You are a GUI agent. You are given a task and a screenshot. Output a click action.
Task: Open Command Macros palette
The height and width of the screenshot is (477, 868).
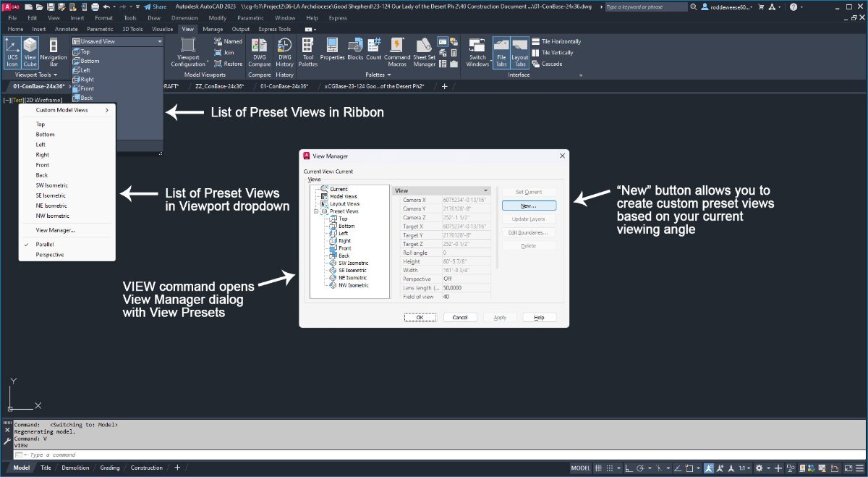tap(397, 53)
